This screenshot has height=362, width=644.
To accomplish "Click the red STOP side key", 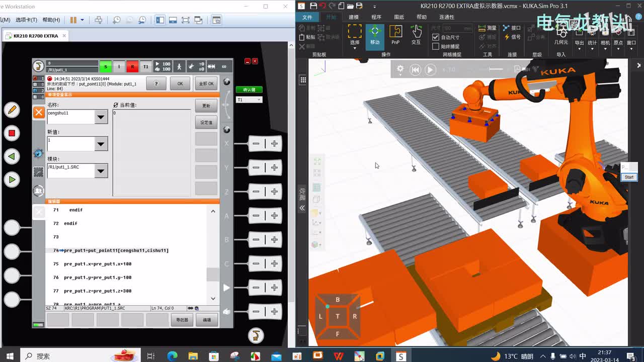I will pyautogui.click(x=12, y=133).
